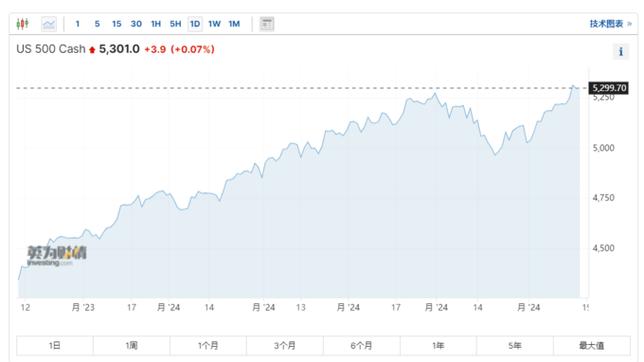This screenshot has height=362, width=644.
Task: Switch to the 1M monthly interval
Action: (x=234, y=24)
